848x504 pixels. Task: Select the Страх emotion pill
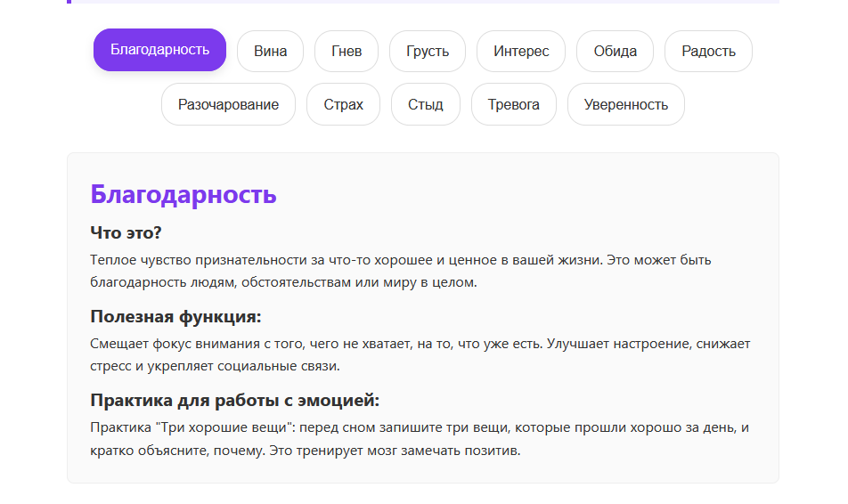pyautogui.click(x=343, y=104)
